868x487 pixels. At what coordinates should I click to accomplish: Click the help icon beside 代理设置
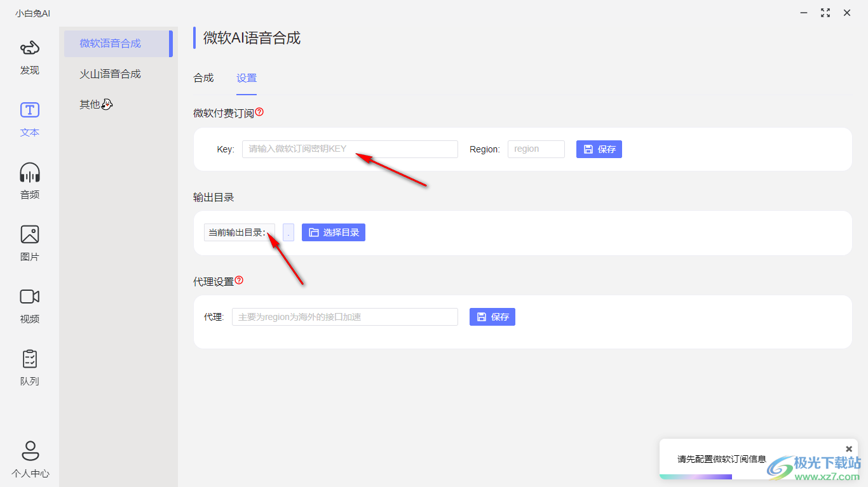(x=239, y=280)
